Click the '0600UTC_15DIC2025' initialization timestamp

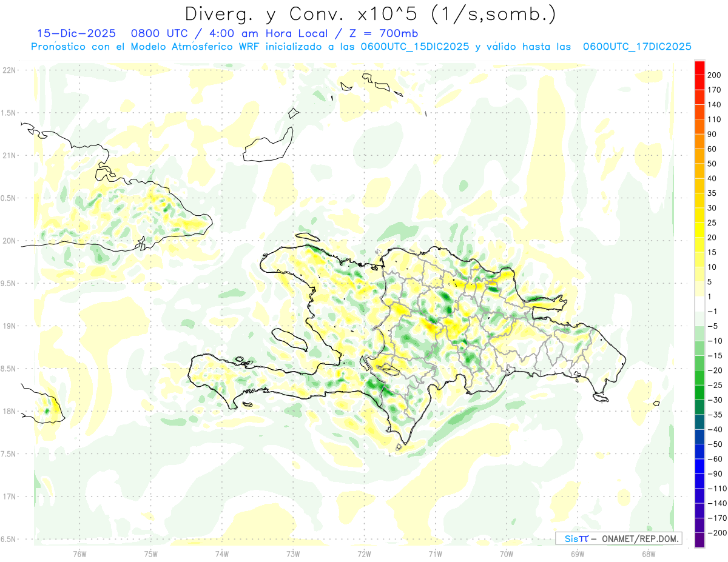point(415,47)
